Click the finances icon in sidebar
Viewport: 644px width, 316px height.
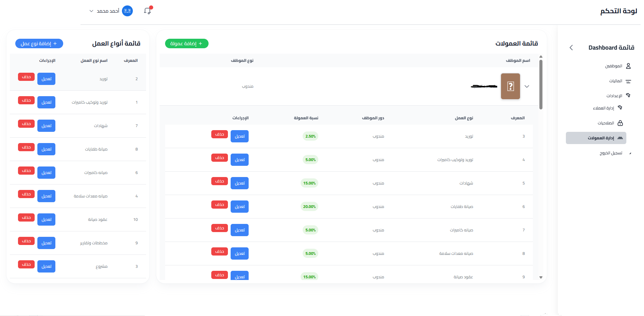(x=628, y=81)
